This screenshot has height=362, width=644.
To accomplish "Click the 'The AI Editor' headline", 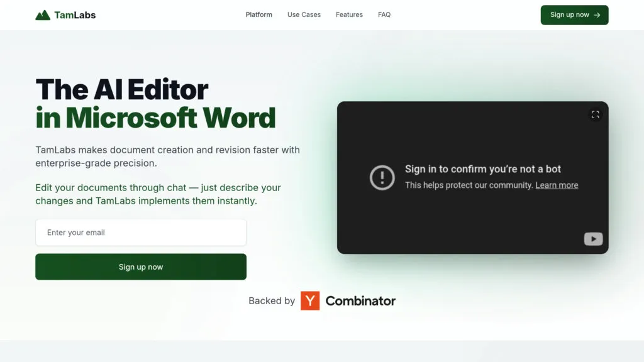I will pyautogui.click(x=121, y=89).
